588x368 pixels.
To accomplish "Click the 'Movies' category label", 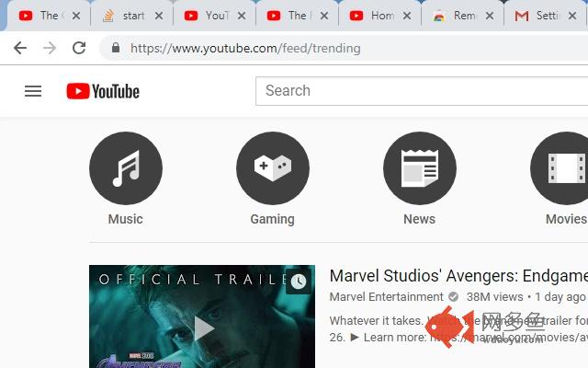I will [x=566, y=219].
